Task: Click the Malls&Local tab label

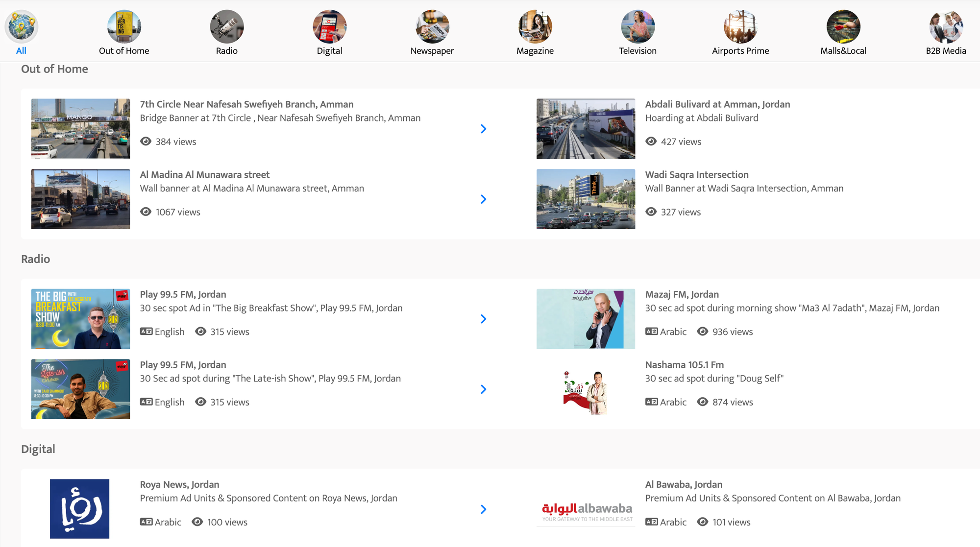Action: (x=843, y=51)
